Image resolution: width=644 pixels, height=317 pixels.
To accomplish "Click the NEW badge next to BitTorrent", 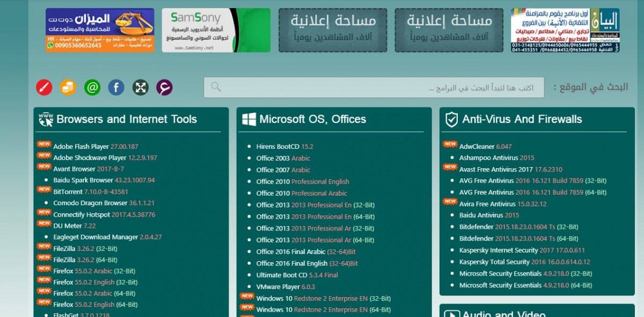I will coord(43,190).
